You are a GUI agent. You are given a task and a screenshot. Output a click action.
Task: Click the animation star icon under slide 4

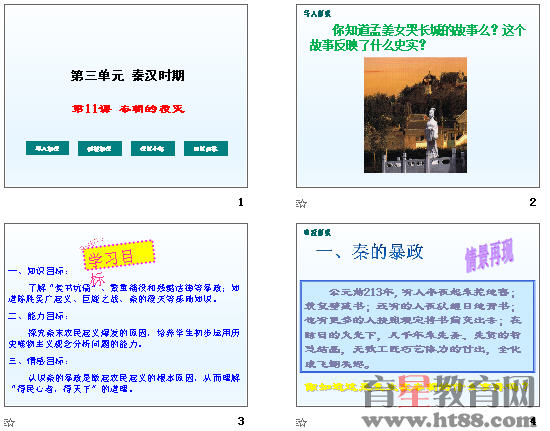click(x=301, y=422)
